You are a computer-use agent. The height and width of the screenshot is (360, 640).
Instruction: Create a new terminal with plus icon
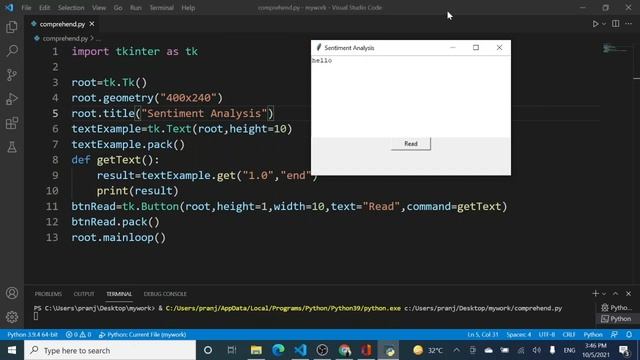[x=596, y=293]
